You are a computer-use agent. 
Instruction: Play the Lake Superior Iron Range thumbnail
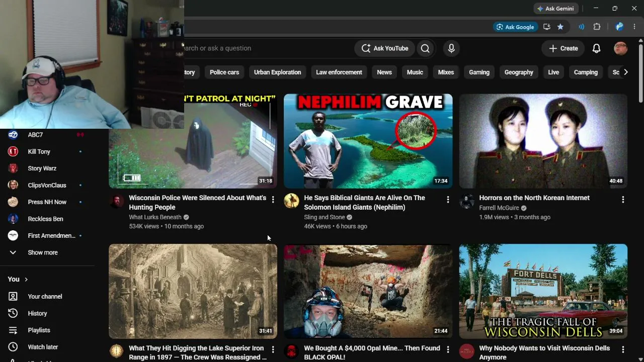193,291
